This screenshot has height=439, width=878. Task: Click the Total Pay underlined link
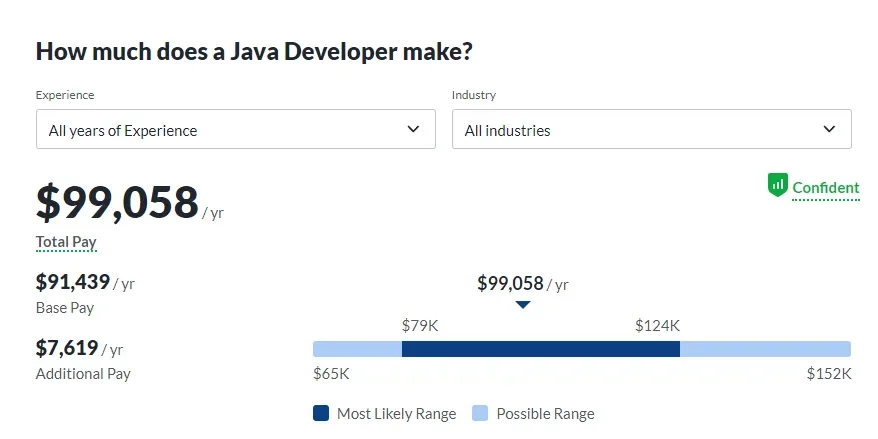point(66,241)
